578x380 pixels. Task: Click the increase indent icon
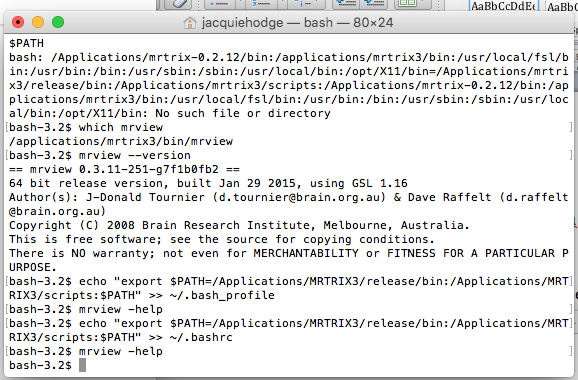click(374, 3)
